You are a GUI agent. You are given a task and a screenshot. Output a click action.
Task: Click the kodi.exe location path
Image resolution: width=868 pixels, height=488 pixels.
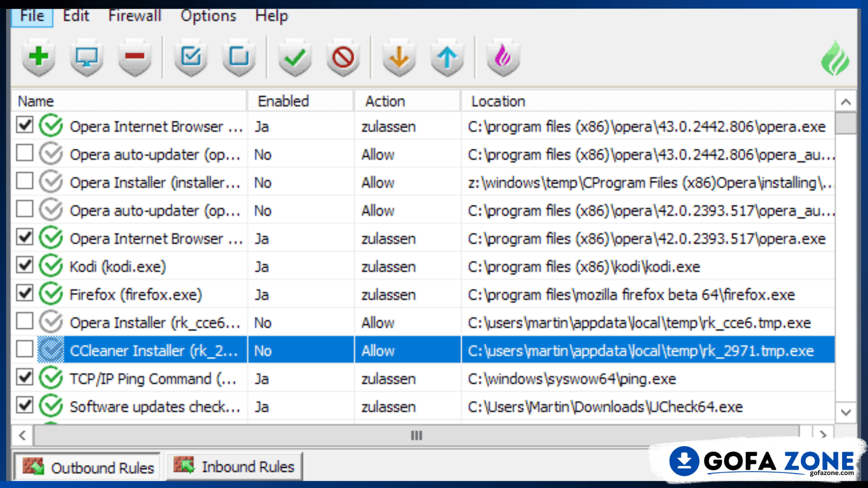click(x=584, y=267)
